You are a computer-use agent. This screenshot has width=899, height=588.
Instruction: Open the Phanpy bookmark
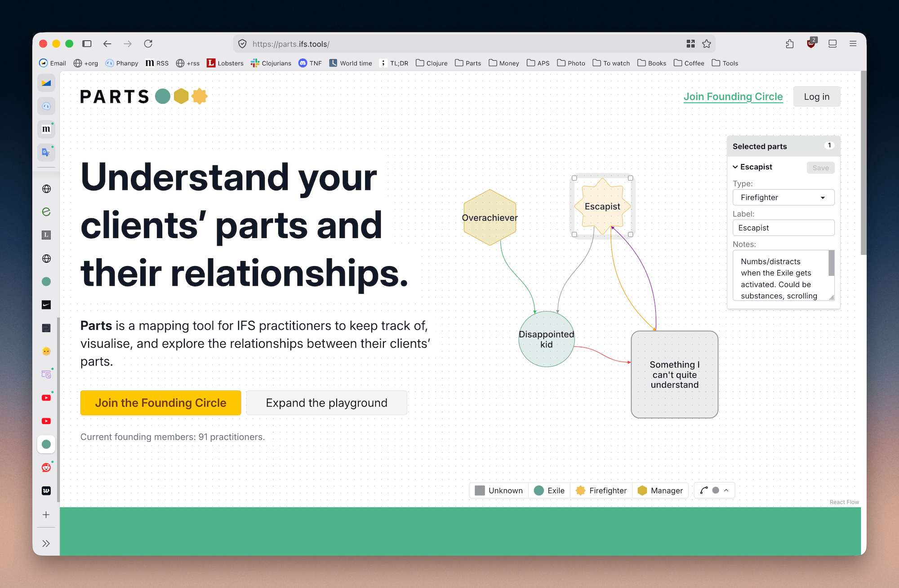[x=122, y=63]
